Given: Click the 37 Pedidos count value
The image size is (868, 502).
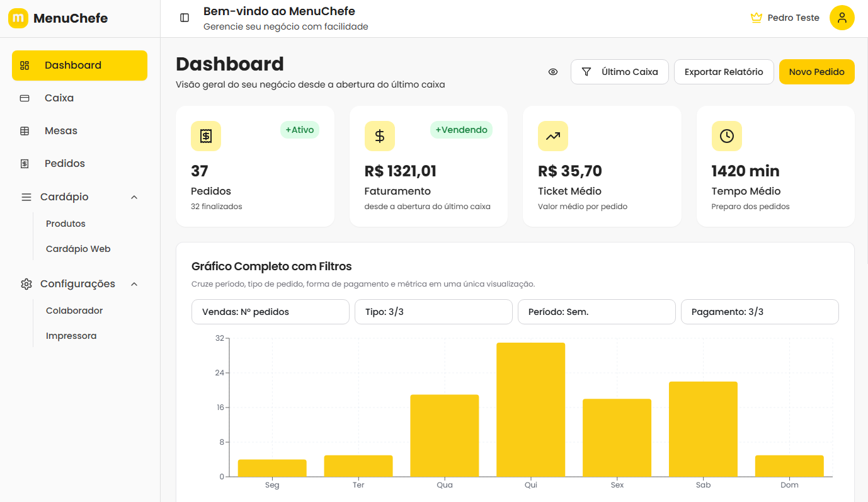Looking at the screenshot, I should tap(200, 171).
